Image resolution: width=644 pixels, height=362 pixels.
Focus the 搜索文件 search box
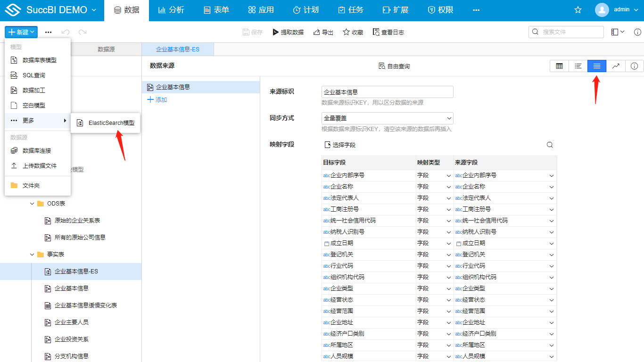[x=566, y=32]
